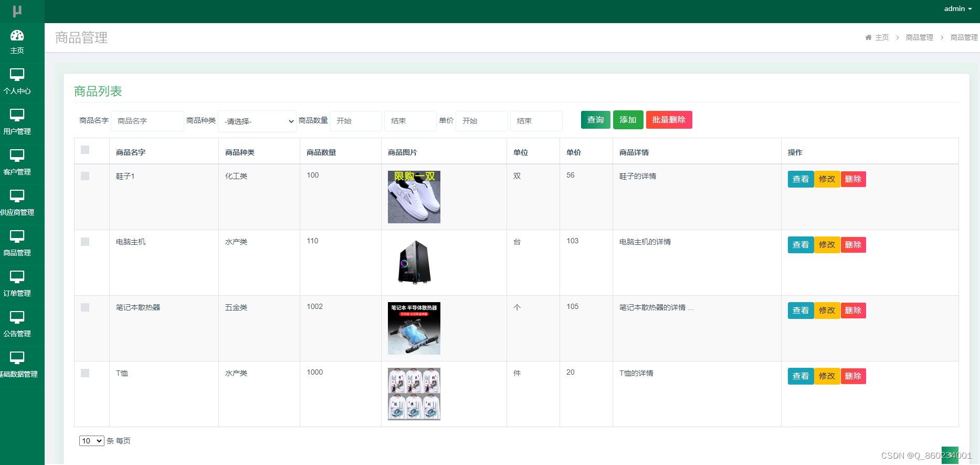Open the 公告管理 sidebar menu label
Image resolution: width=980 pixels, height=465 pixels.
[17, 334]
